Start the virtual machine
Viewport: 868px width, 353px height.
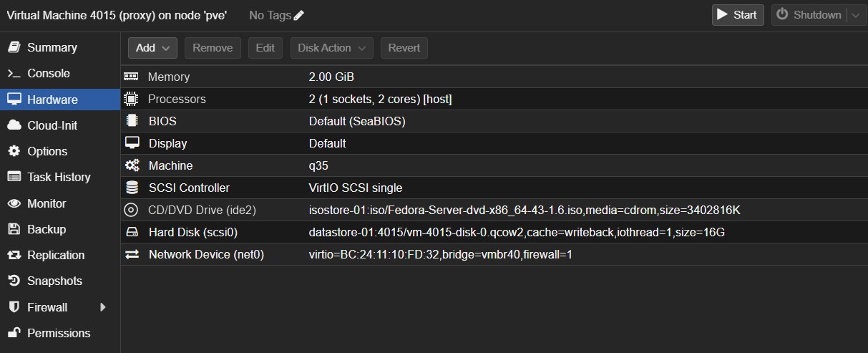(x=738, y=15)
